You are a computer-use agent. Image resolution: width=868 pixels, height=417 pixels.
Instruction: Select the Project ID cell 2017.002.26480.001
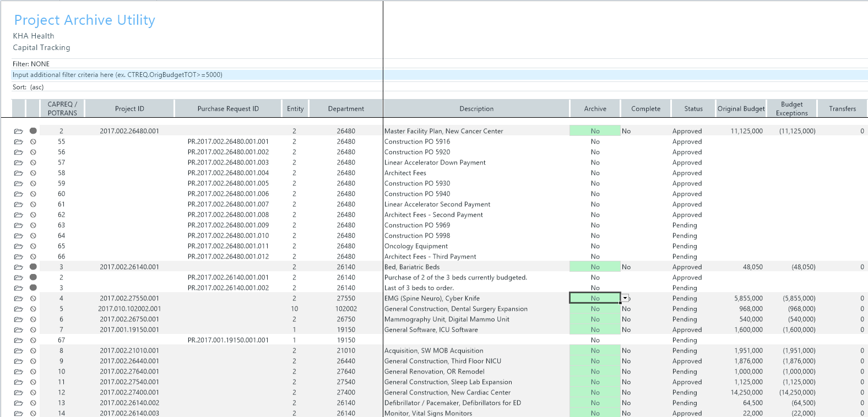click(x=129, y=131)
